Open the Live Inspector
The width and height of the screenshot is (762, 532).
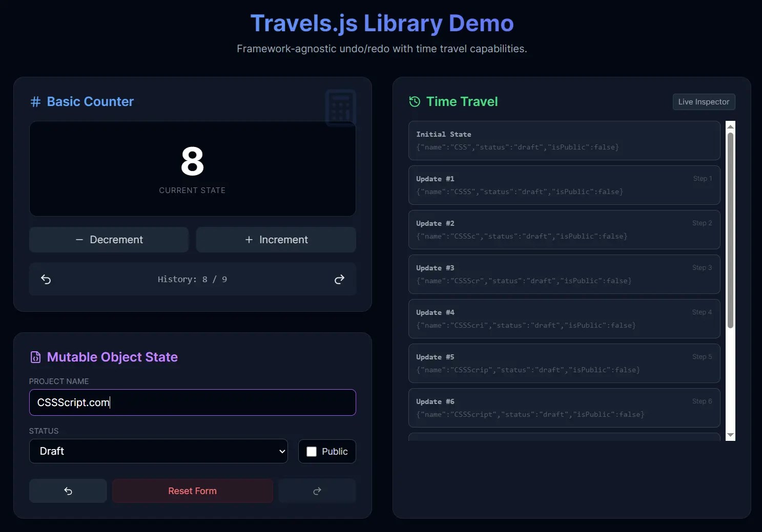point(703,101)
